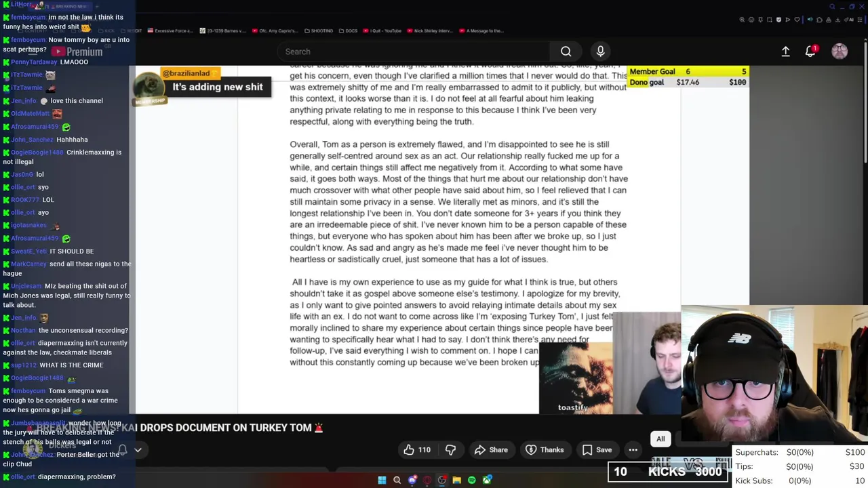Viewport: 868px width, 488px height.
Task: Expand the subscription notification chevron
Action: 138,449
